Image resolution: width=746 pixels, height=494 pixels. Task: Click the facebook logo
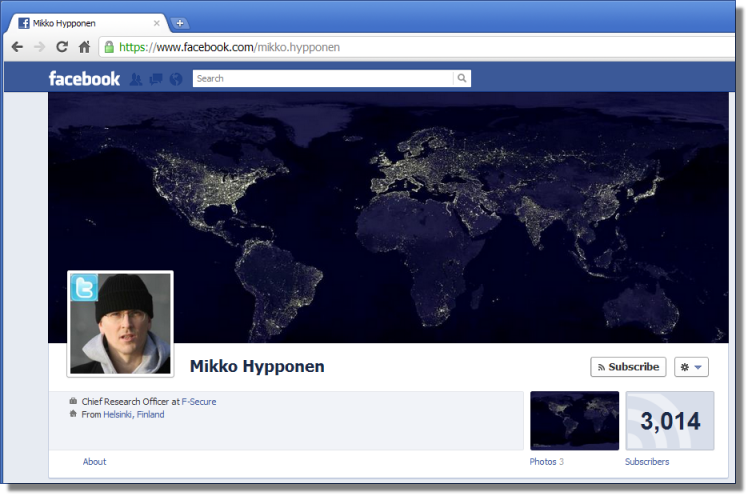click(x=84, y=79)
